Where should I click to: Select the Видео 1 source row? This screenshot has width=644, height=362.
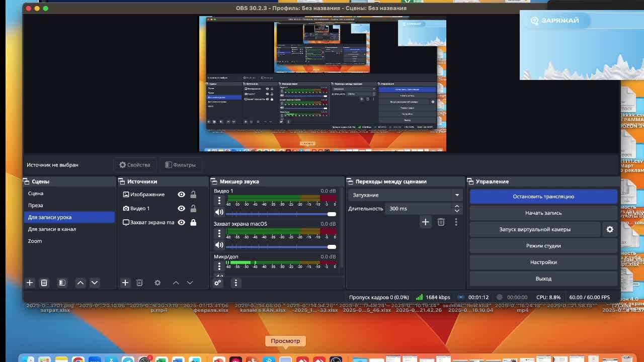tap(163, 208)
